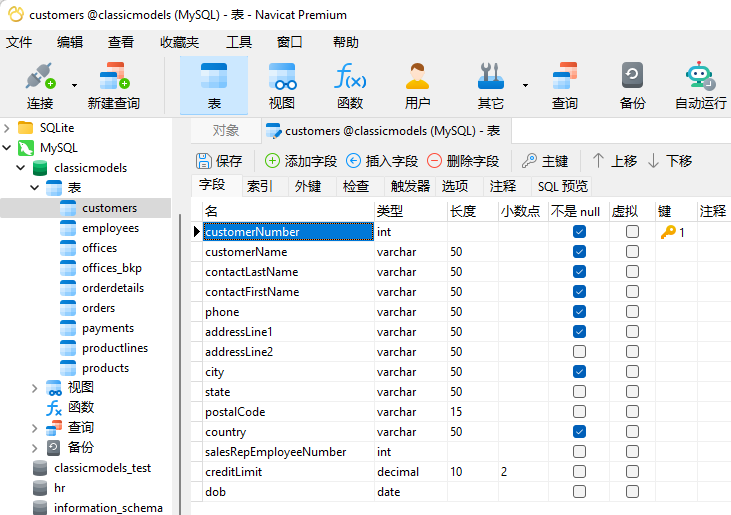Click the primary key icon in customerNumber row
Image resolution: width=731 pixels, height=515 pixels.
[668, 232]
